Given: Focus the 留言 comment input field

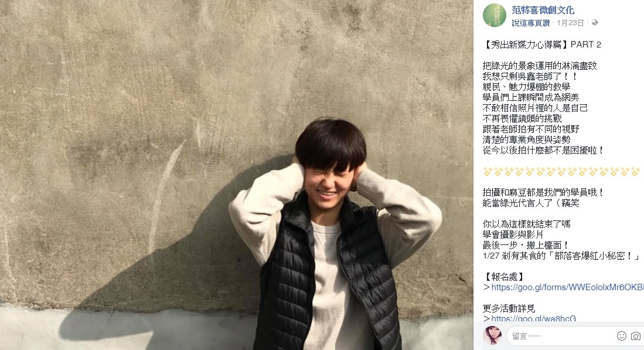Looking at the screenshot, I should pyautogui.click(x=561, y=336).
